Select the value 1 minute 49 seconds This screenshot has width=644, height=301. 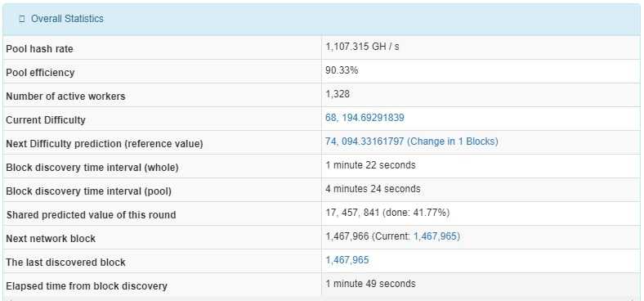pyautogui.click(x=370, y=284)
